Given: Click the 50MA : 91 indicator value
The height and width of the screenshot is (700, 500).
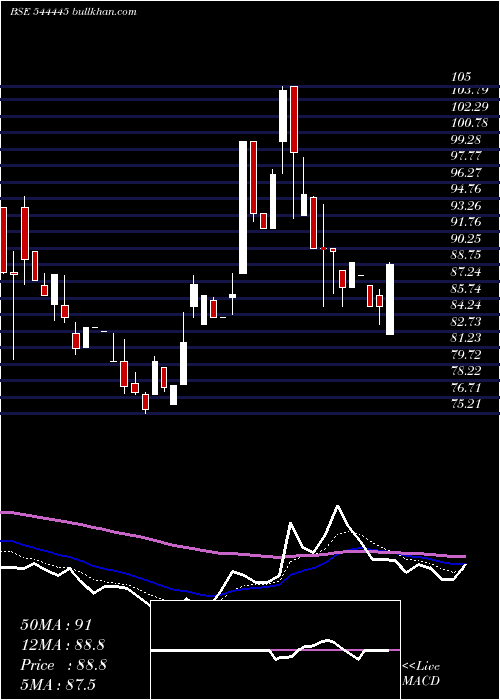Looking at the screenshot, I should [56, 625].
